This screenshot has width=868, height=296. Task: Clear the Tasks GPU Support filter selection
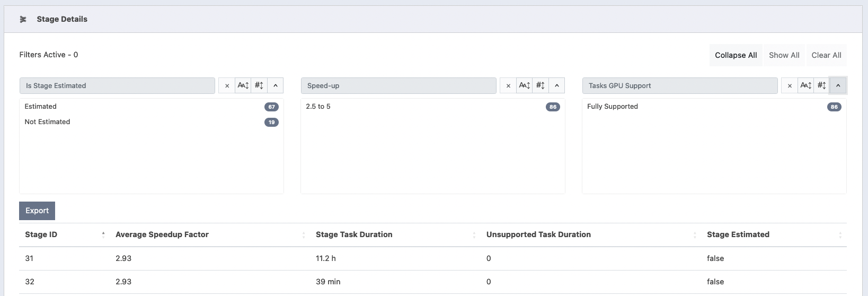[x=790, y=85]
